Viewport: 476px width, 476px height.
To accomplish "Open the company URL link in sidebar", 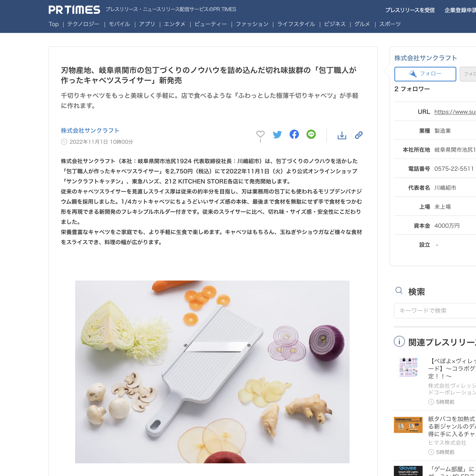I will pos(455,112).
